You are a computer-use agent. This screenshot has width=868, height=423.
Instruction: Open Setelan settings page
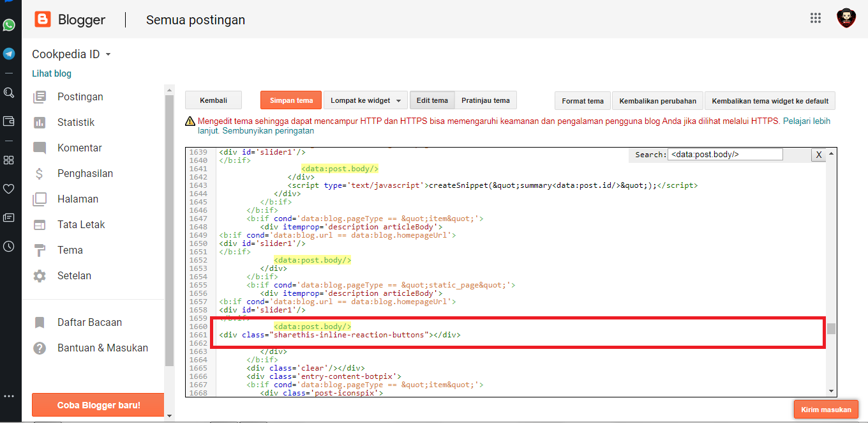pyautogui.click(x=74, y=275)
